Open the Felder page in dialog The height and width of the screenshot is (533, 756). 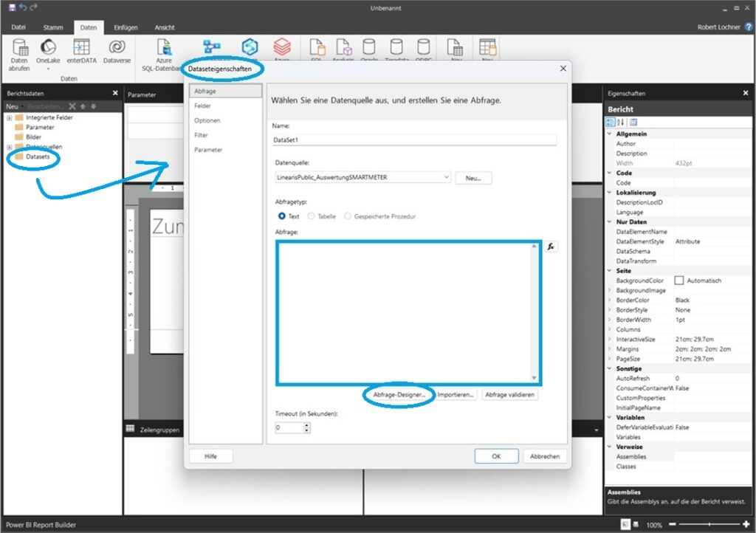[202, 106]
